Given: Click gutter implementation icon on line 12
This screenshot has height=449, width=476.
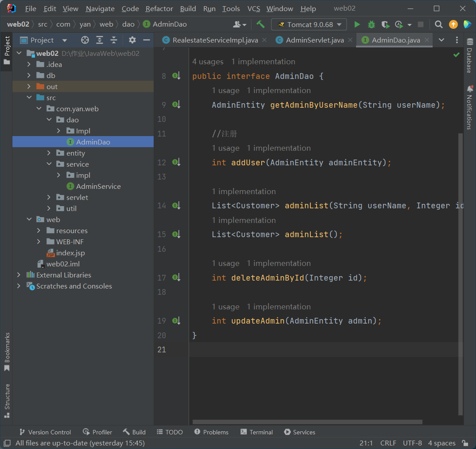Looking at the screenshot, I should (176, 162).
